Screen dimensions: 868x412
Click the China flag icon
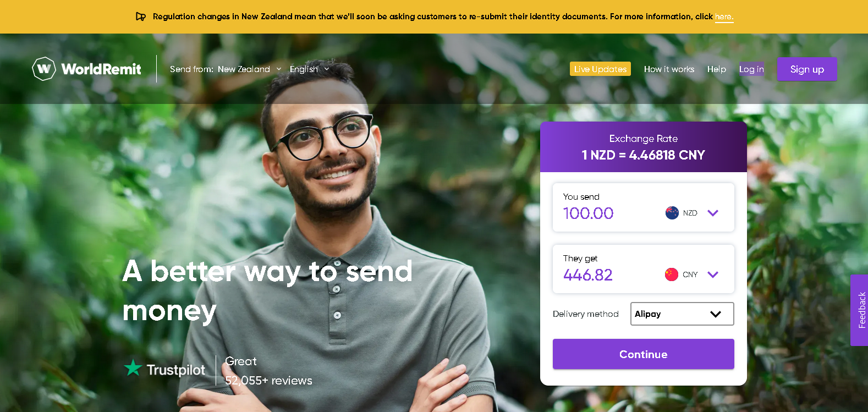pos(671,274)
